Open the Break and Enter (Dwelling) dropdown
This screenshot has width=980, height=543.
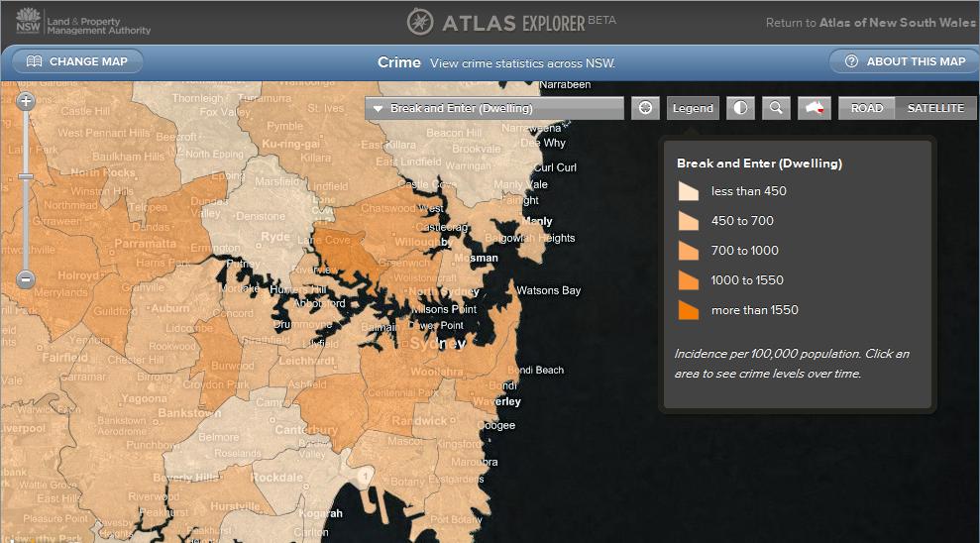tap(494, 108)
